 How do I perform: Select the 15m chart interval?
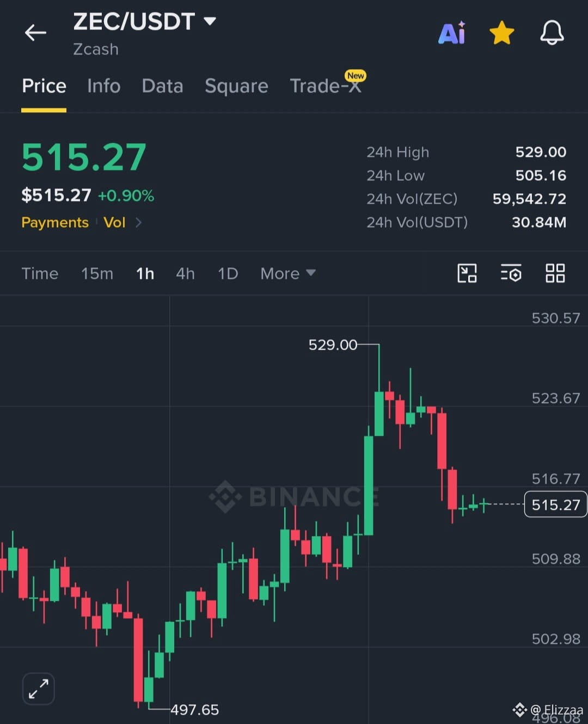(97, 273)
